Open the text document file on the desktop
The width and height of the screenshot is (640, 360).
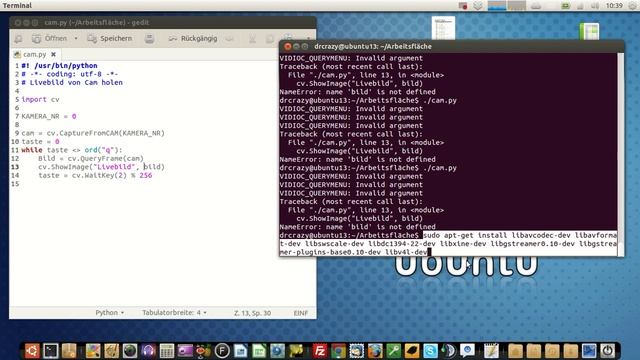point(443,28)
